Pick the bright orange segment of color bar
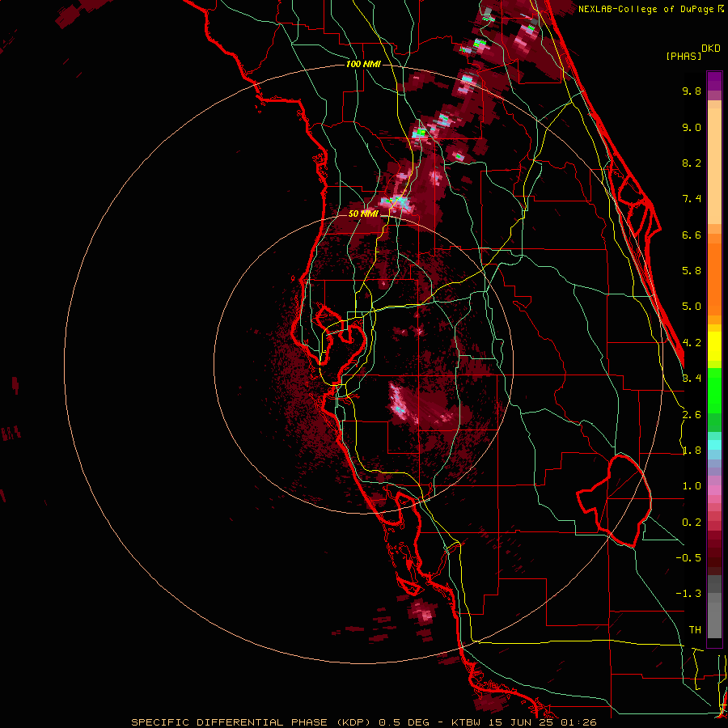The image size is (728, 728). pos(714,278)
